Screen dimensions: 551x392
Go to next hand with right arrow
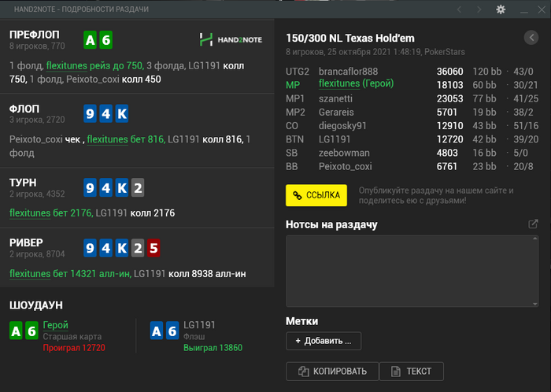click(479, 9)
